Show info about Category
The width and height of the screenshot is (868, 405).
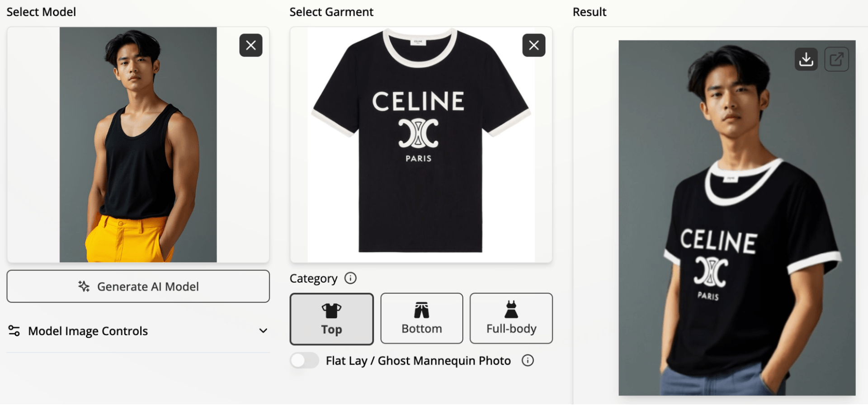[x=350, y=278]
